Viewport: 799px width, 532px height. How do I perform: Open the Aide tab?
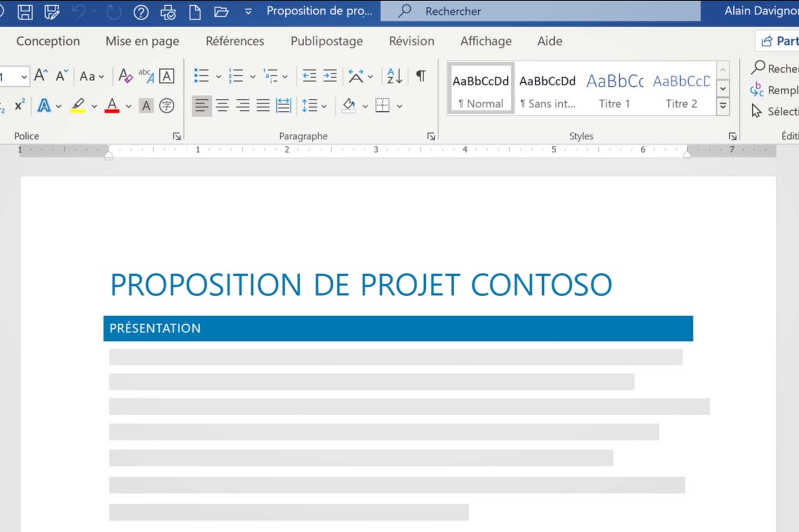550,41
